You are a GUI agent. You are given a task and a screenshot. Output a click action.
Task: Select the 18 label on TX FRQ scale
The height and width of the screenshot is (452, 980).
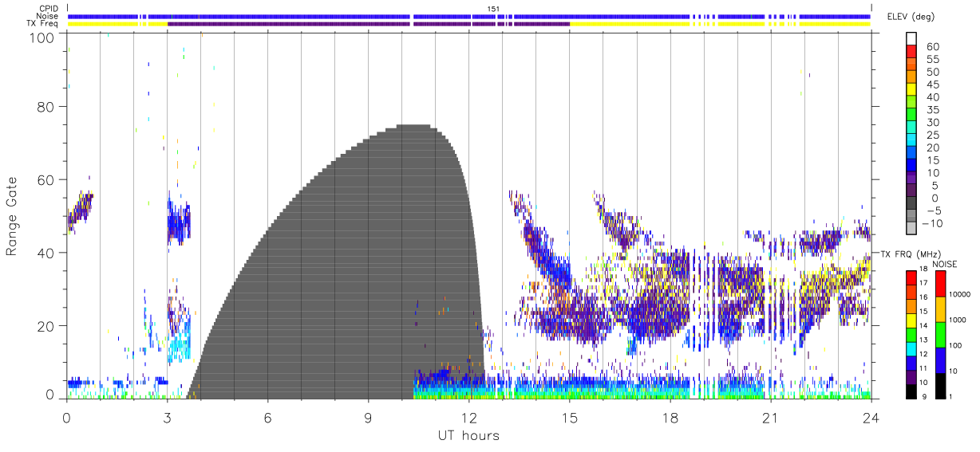pos(924,269)
